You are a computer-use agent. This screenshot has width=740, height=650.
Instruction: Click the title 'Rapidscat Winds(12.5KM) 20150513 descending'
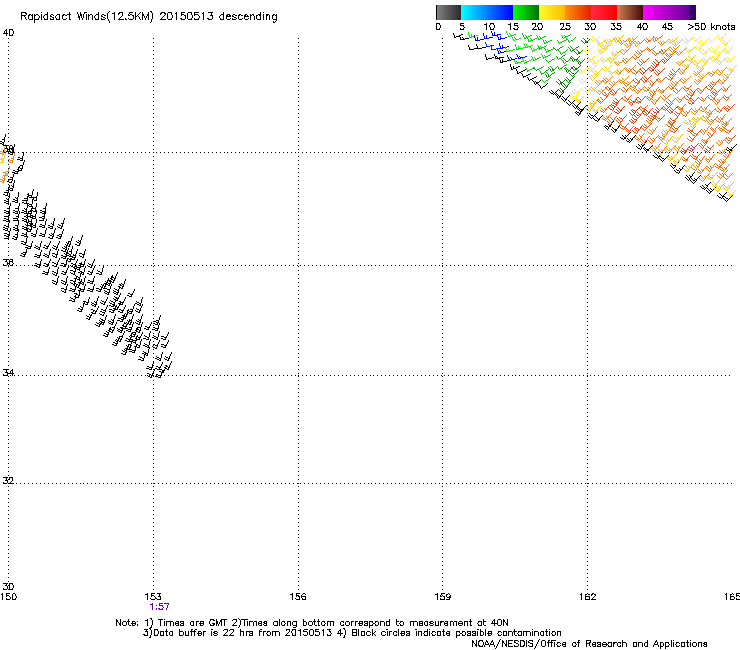click(x=149, y=17)
